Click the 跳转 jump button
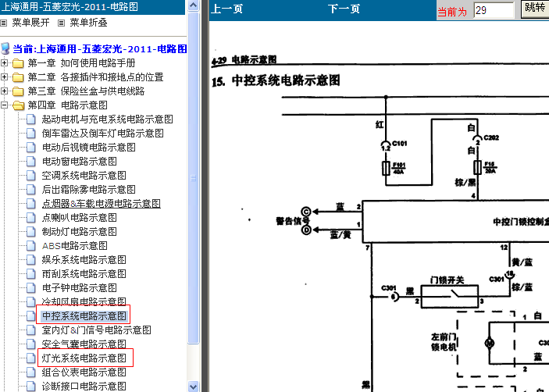Image resolution: width=549 pixels, height=392 pixels. click(x=535, y=9)
